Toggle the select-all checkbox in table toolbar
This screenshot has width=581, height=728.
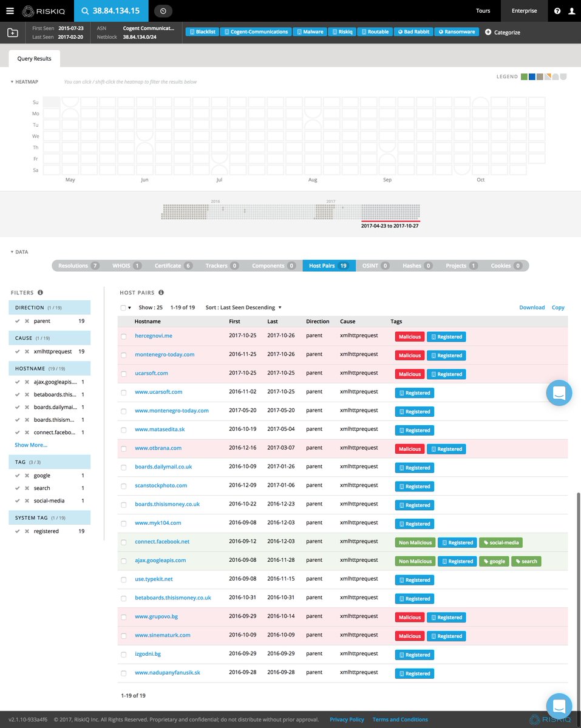[x=123, y=308]
